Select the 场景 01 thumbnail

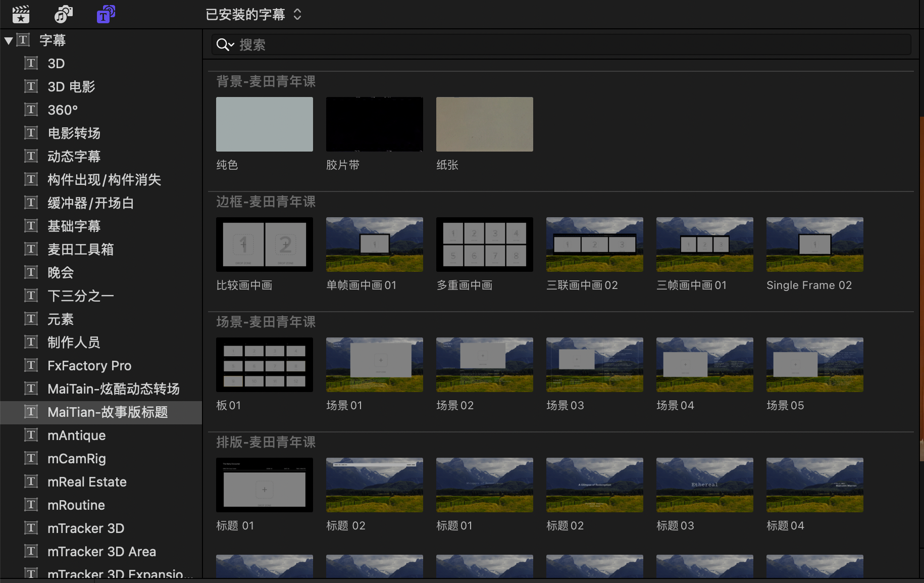375,365
